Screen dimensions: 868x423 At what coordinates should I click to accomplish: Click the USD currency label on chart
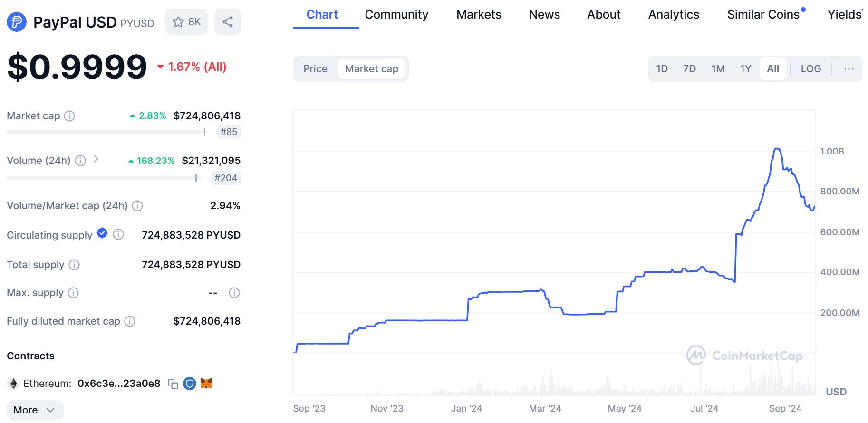(x=836, y=392)
